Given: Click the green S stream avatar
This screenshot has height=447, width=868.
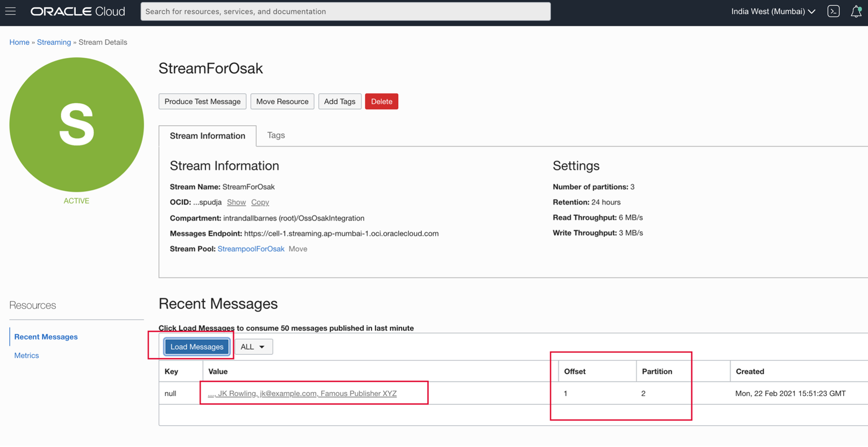Looking at the screenshot, I should pos(77,125).
